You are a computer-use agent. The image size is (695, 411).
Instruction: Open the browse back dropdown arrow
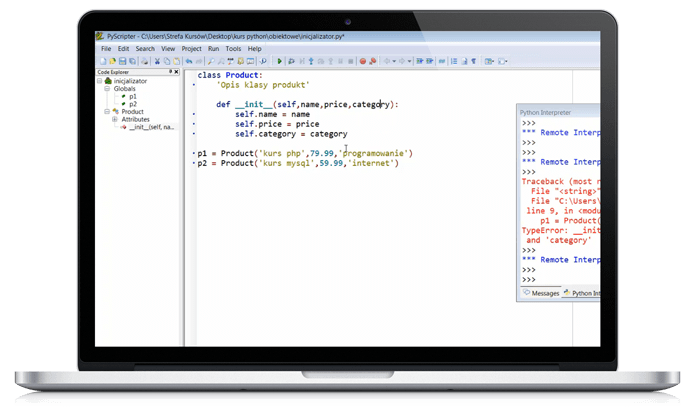click(x=394, y=61)
